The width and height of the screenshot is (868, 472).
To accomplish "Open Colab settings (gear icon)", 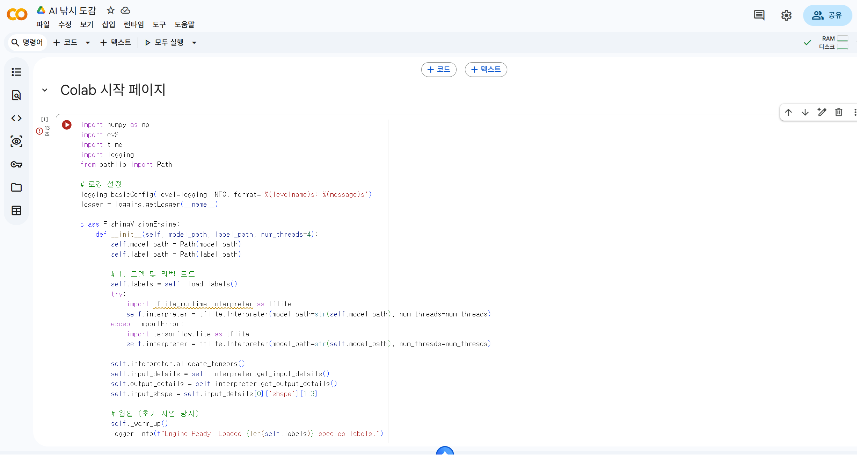I will click(786, 15).
